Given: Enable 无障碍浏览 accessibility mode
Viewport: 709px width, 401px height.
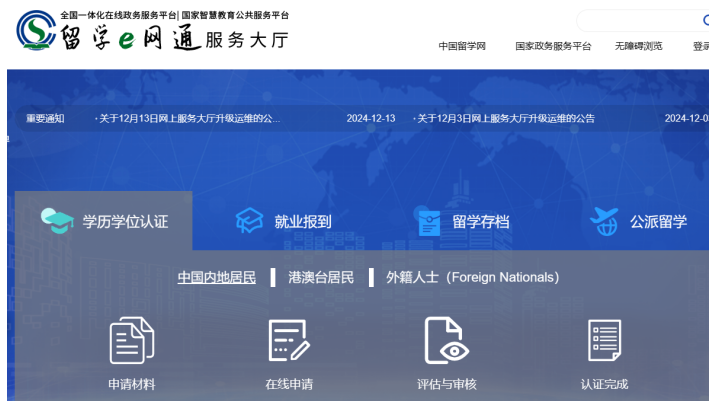Looking at the screenshot, I should pyautogui.click(x=638, y=46).
